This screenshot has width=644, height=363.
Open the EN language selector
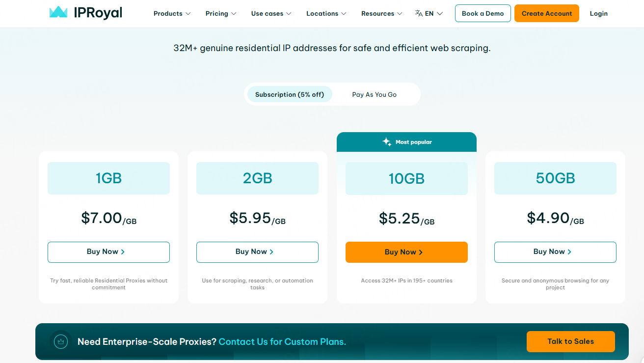(x=433, y=14)
